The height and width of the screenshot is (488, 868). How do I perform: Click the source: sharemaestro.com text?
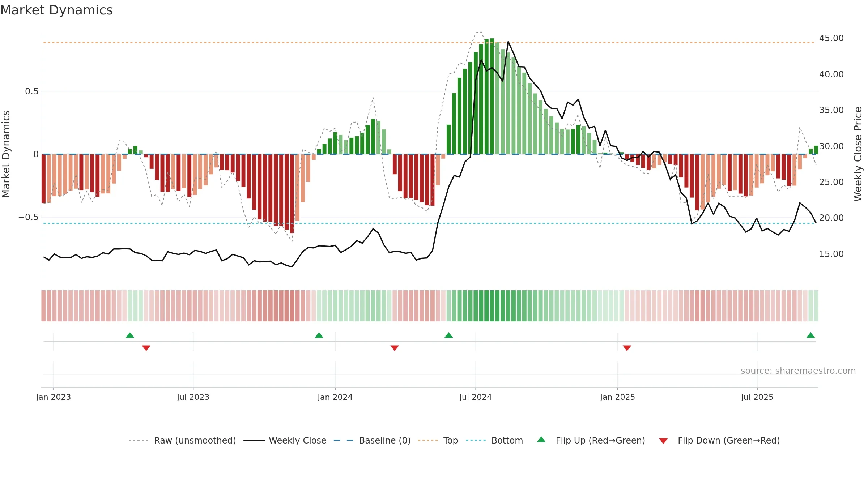point(798,371)
